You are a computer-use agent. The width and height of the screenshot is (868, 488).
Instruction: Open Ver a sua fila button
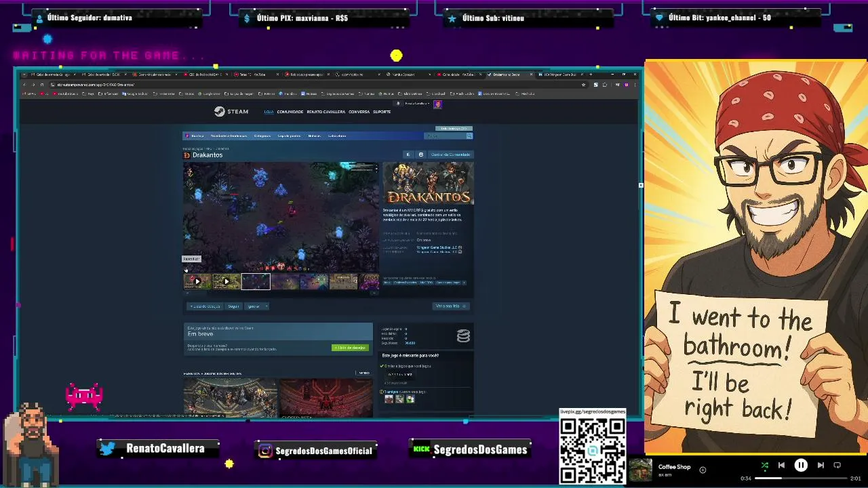click(x=451, y=306)
